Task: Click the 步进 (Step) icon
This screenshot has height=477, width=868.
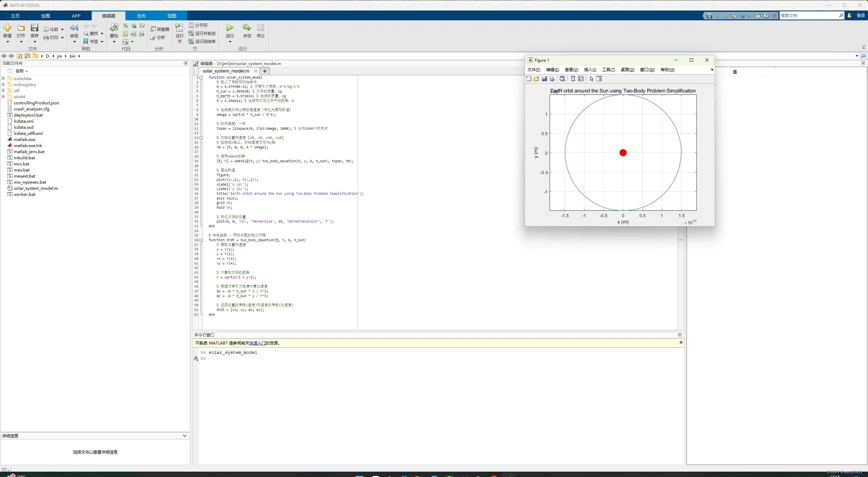Action: 247,28
